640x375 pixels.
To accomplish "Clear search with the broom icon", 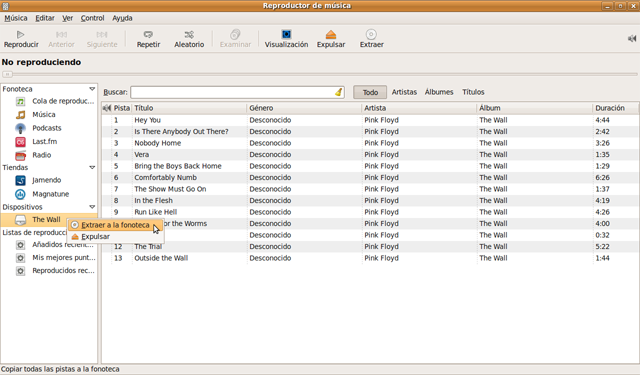I will coord(338,92).
